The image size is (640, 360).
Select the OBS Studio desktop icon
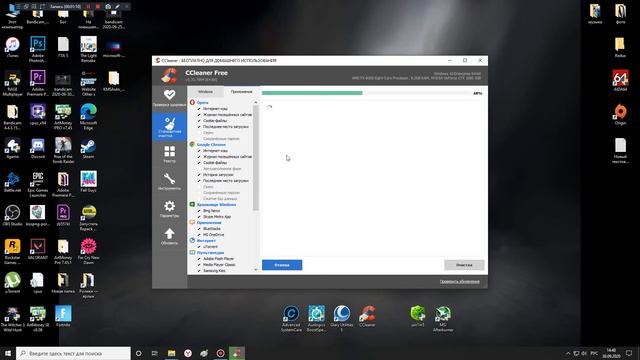[13, 215]
